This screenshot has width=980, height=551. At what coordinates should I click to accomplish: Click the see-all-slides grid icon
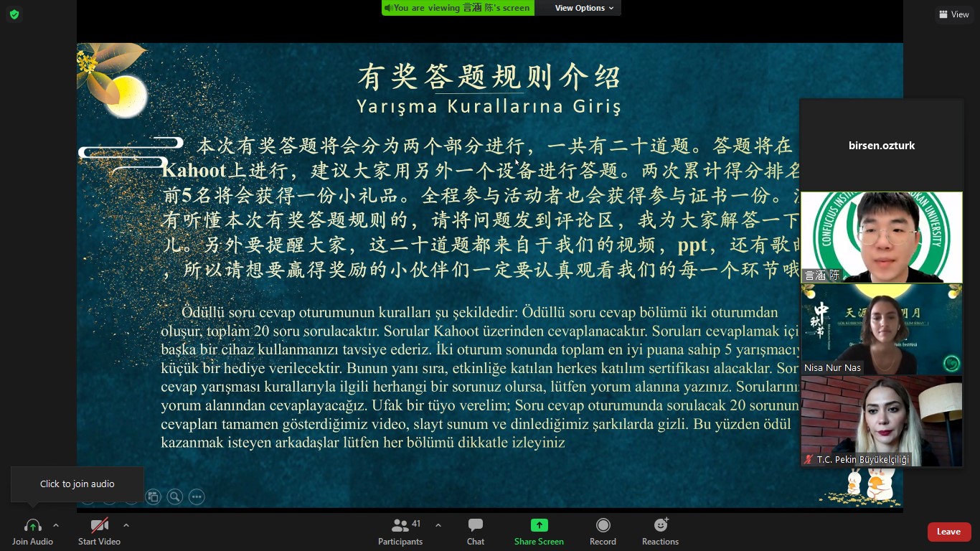(153, 496)
